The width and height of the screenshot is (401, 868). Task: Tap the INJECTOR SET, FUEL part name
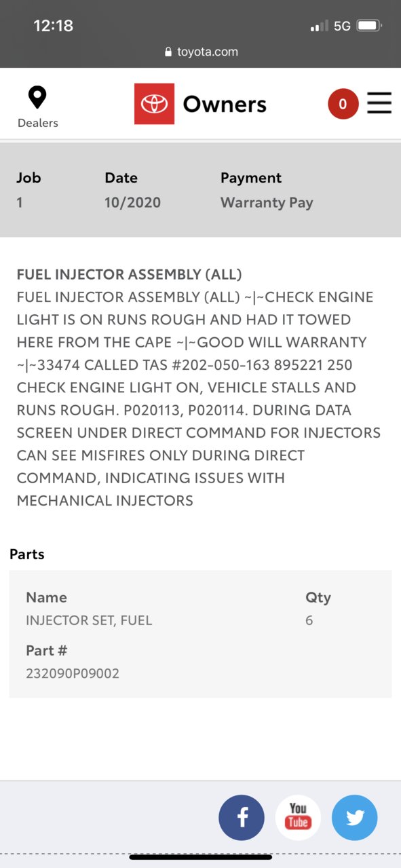click(x=89, y=620)
